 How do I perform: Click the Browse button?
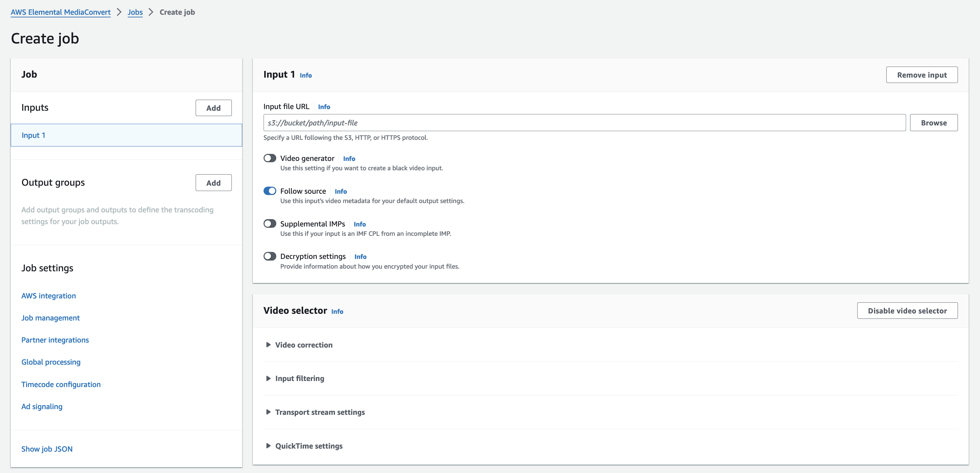pos(933,123)
